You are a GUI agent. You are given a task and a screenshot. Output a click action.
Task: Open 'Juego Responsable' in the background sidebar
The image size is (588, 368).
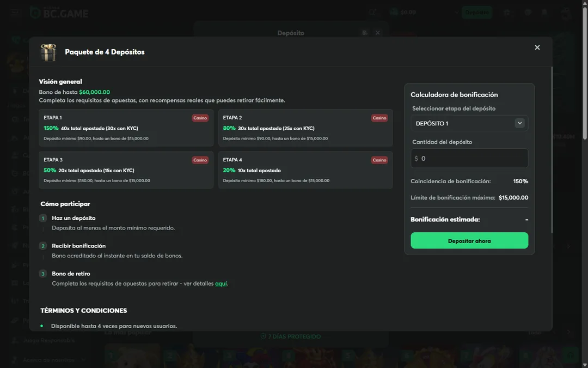(x=49, y=341)
